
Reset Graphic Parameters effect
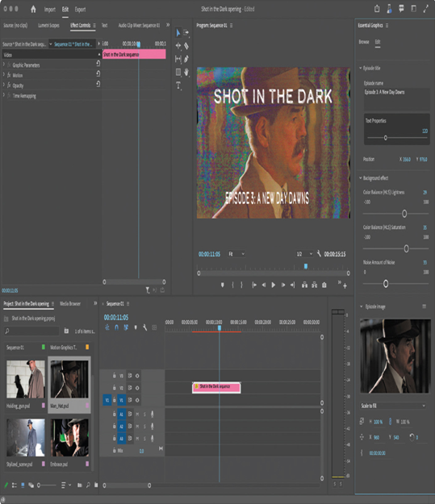tap(98, 64)
